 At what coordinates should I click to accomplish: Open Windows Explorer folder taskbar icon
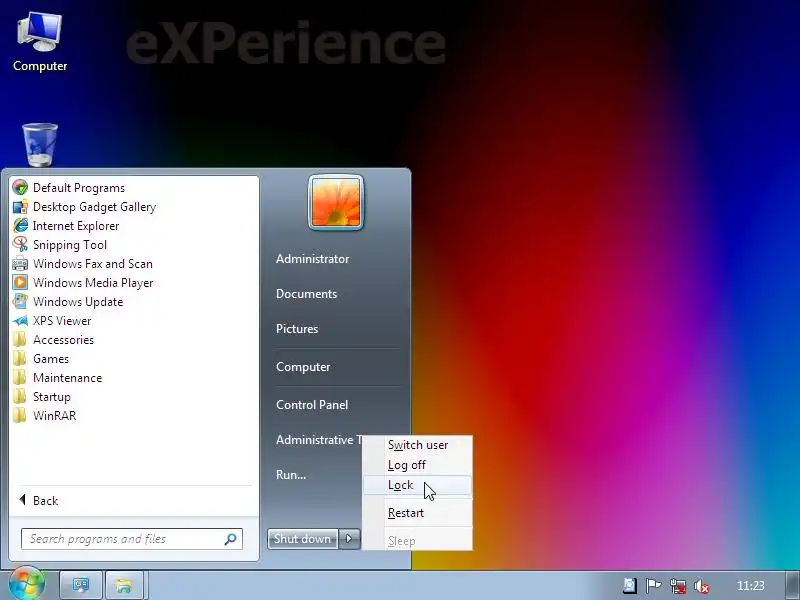(124, 585)
